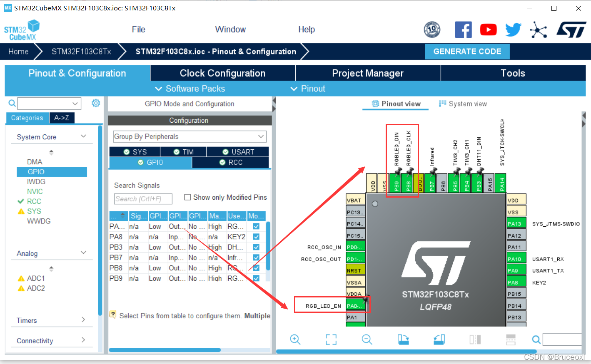Click the configuration panel horizontal scrollbar

(165, 350)
